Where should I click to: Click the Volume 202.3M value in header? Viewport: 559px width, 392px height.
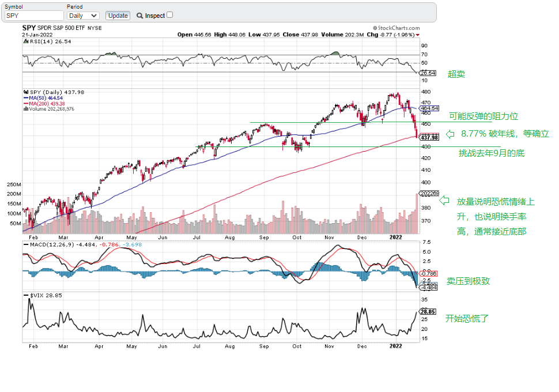point(342,35)
